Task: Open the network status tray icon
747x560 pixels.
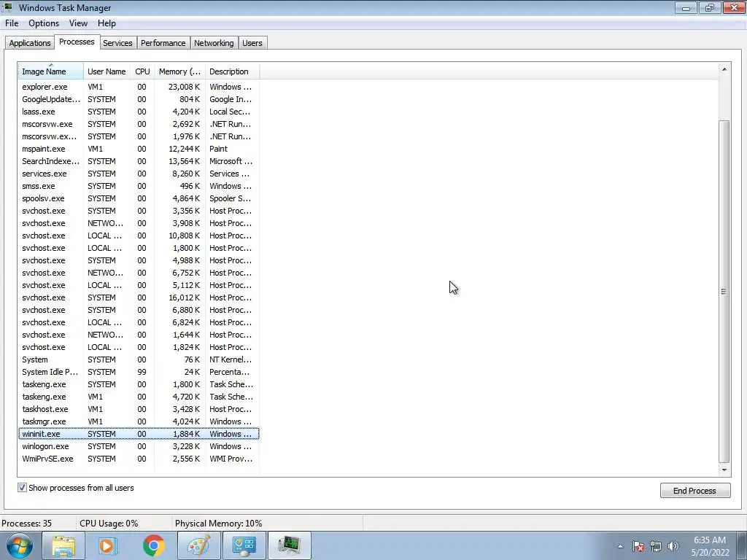Action: click(656, 546)
